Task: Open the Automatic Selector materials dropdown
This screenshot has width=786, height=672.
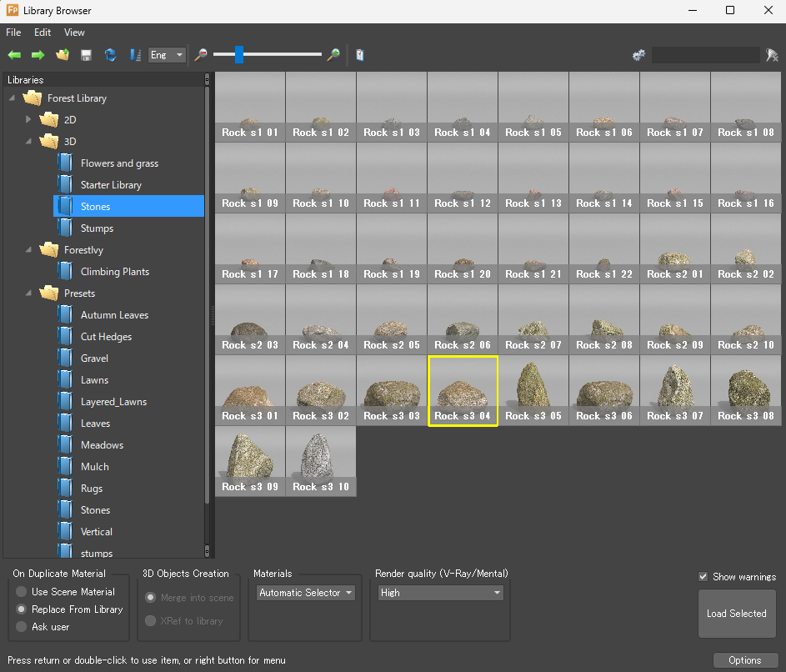Action: tap(305, 593)
